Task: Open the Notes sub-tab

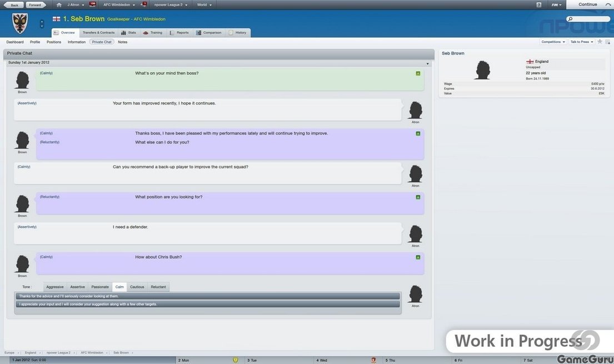Action: [123, 42]
